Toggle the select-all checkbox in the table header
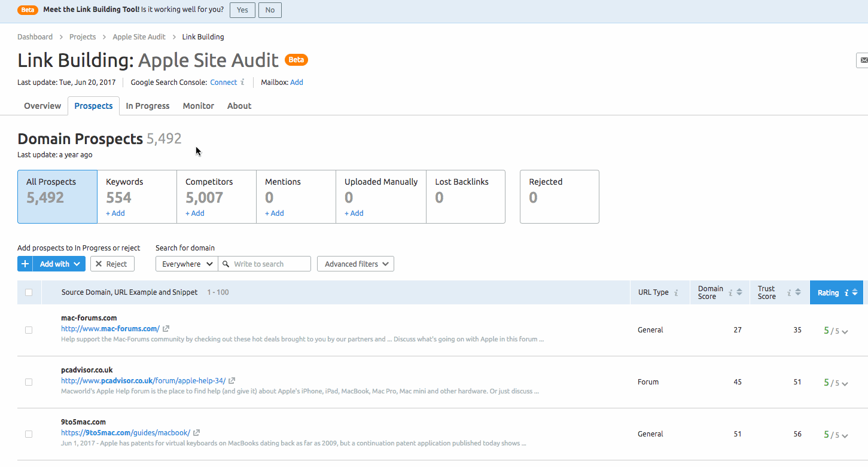 tap(29, 292)
